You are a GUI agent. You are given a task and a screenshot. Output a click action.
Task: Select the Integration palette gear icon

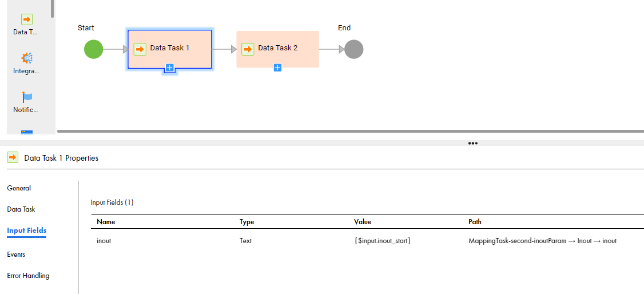click(27, 59)
